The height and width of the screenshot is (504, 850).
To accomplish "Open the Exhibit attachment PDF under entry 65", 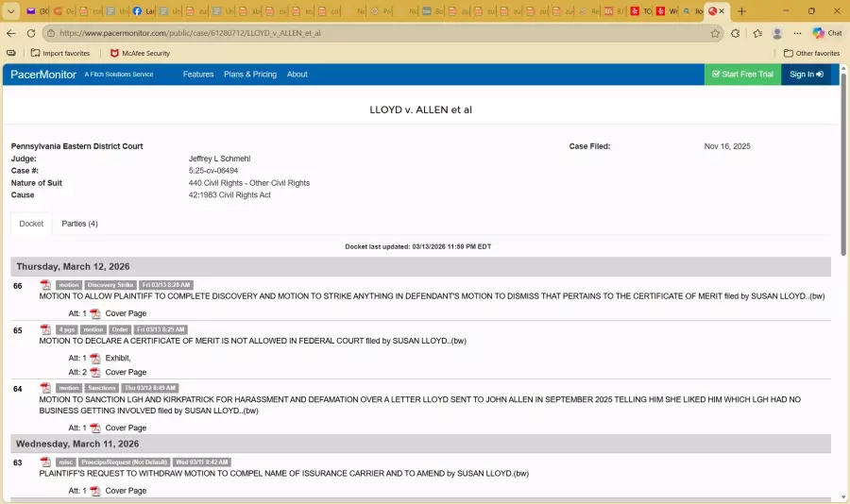I will 95,359.
